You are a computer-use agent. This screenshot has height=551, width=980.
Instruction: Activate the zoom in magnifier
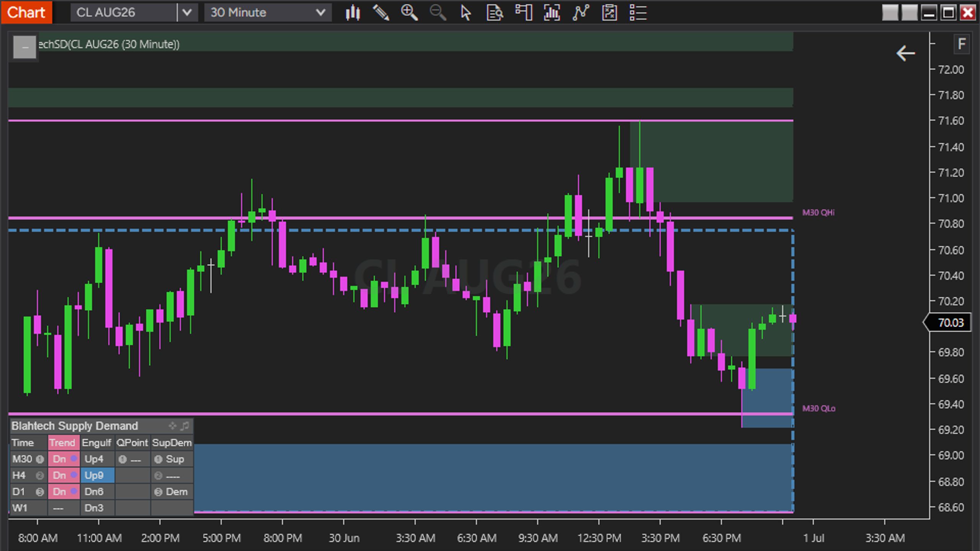[409, 13]
